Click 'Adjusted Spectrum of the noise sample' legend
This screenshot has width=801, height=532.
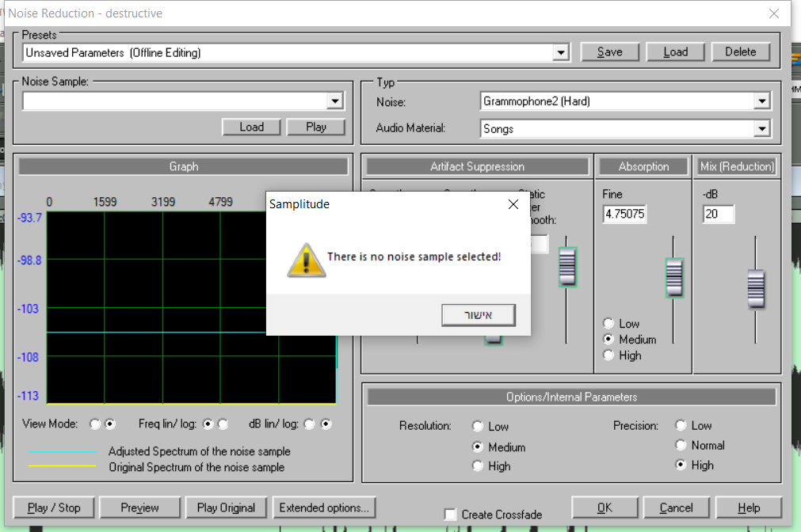point(199,451)
